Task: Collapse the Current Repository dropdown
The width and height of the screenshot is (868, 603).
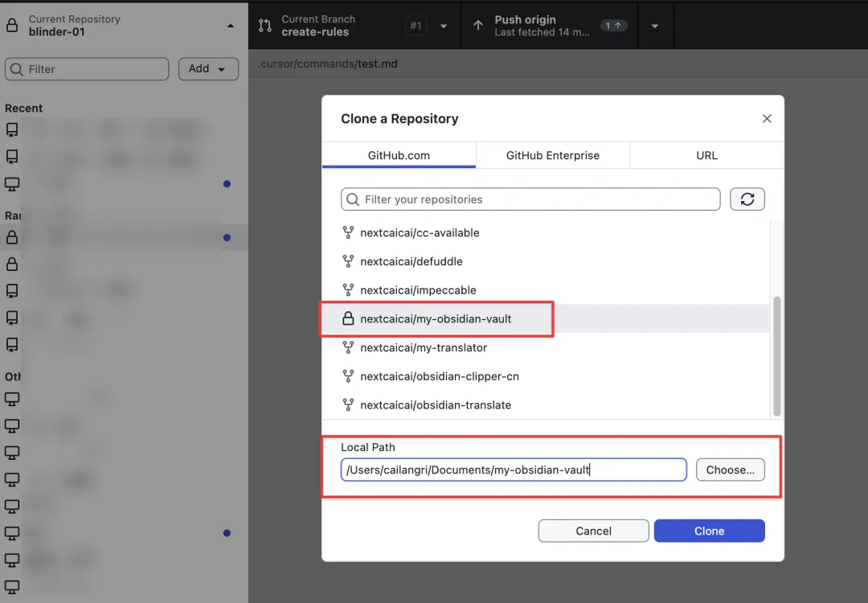Action: (231, 26)
